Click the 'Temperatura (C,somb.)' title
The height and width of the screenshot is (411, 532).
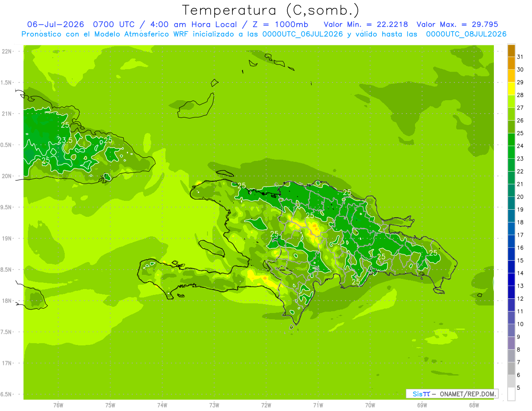[270, 10]
